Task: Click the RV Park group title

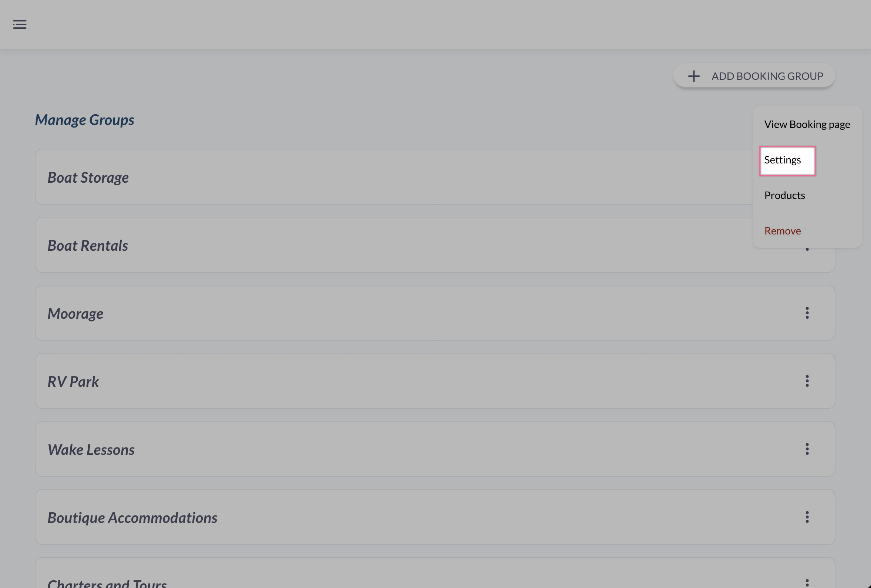Action: coord(73,382)
